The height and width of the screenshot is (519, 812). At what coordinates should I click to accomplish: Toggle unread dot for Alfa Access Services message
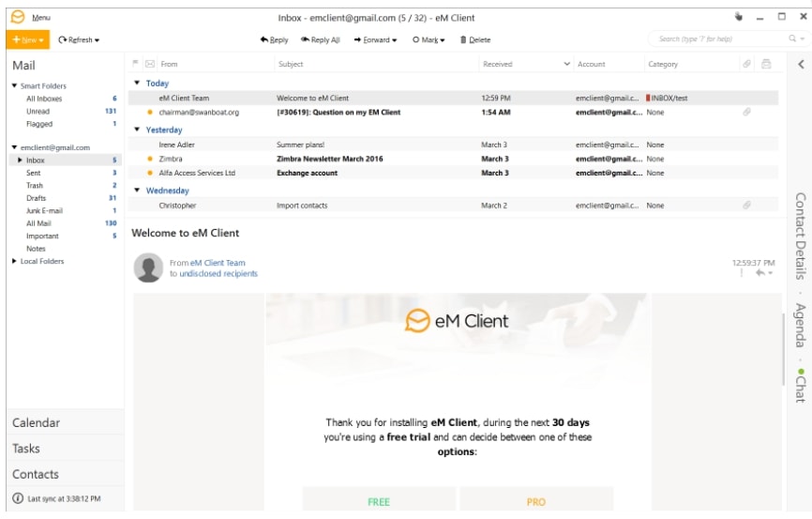click(150, 173)
